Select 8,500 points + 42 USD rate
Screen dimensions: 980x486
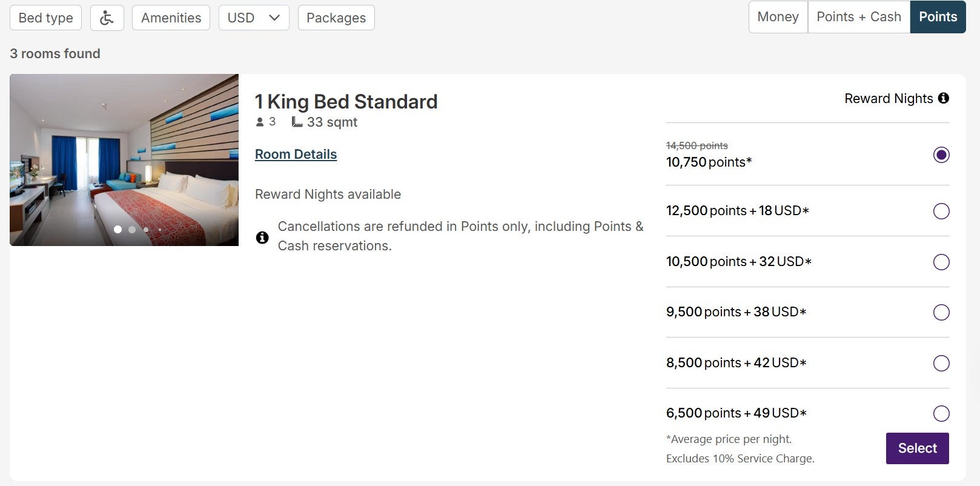tap(941, 364)
